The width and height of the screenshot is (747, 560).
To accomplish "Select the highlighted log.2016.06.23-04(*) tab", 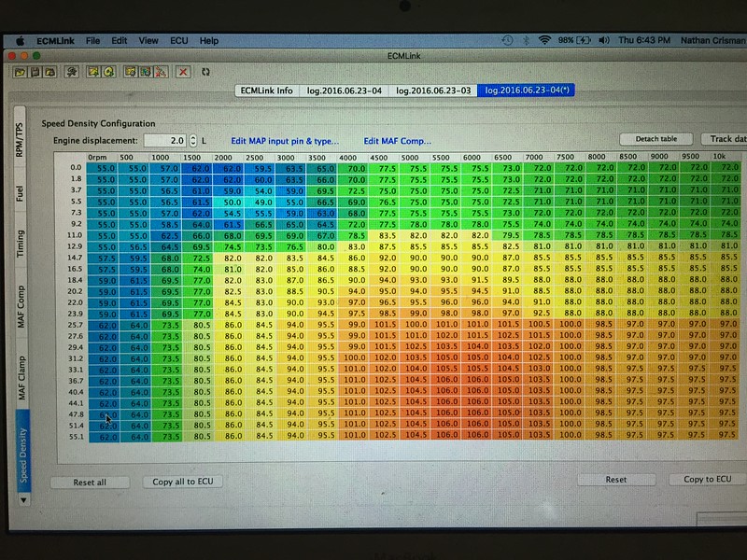I will pos(527,90).
